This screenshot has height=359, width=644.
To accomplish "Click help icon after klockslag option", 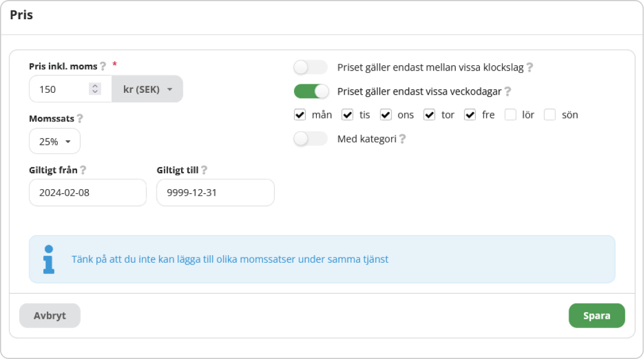I will pos(529,67).
